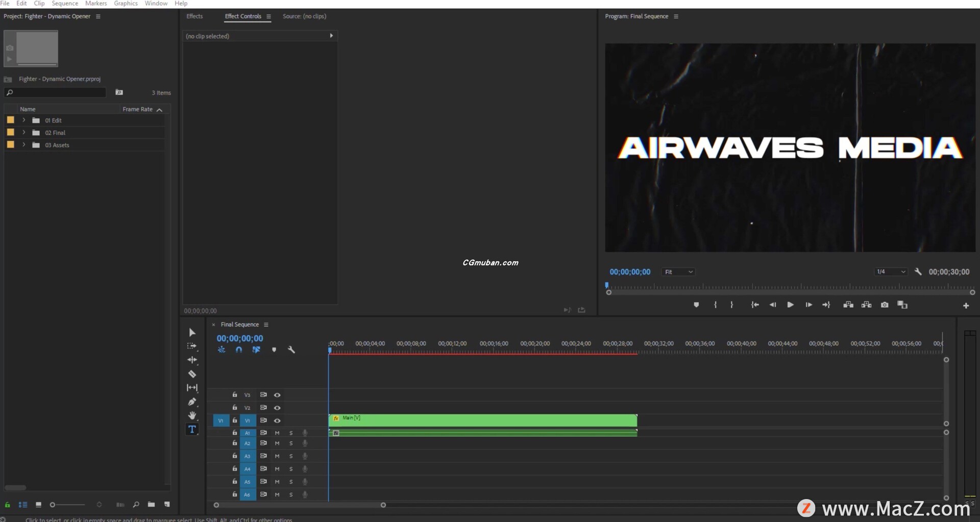
Task: Select the Pen tool
Action: click(x=192, y=402)
